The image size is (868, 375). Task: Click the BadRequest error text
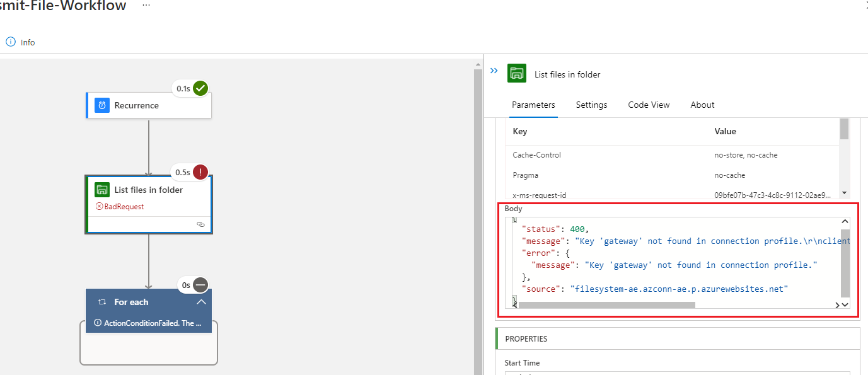124,207
